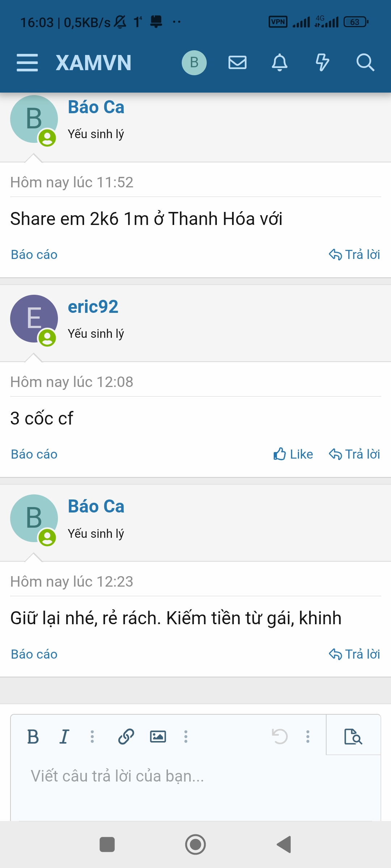
Task: Insert a link in the editor
Action: 126,736
